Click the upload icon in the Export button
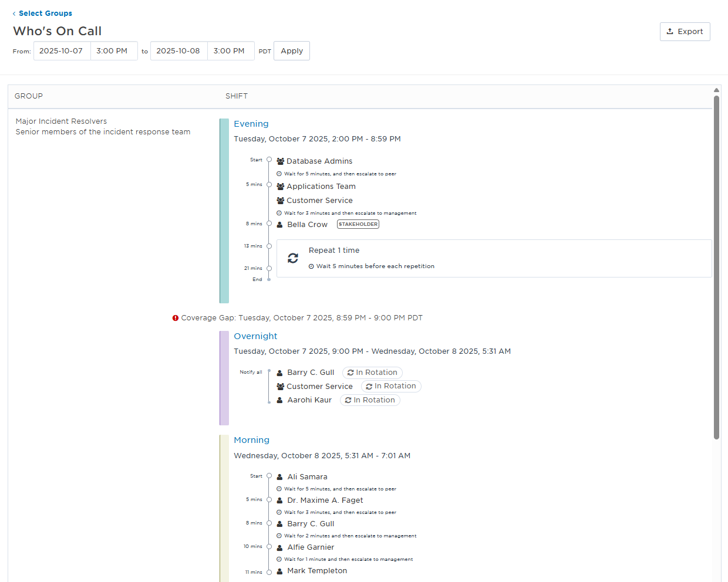728x582 pixels. [670, 32]
